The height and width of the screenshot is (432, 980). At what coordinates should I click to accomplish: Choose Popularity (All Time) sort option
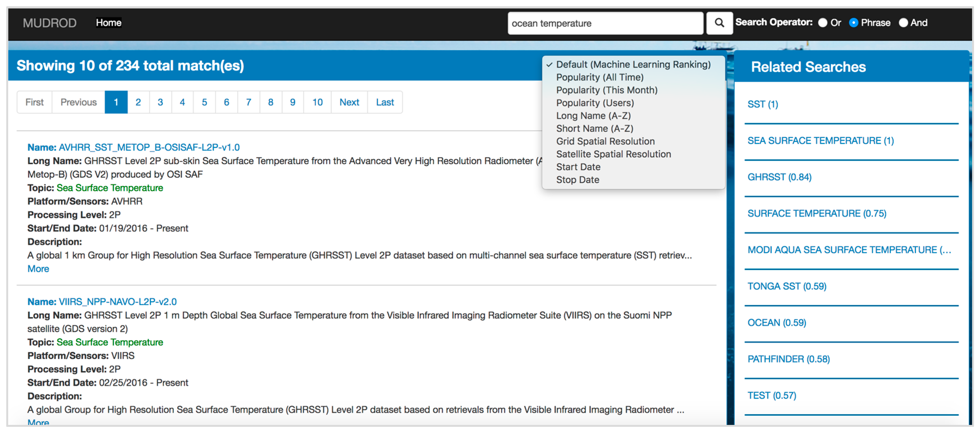click(599, 77)
